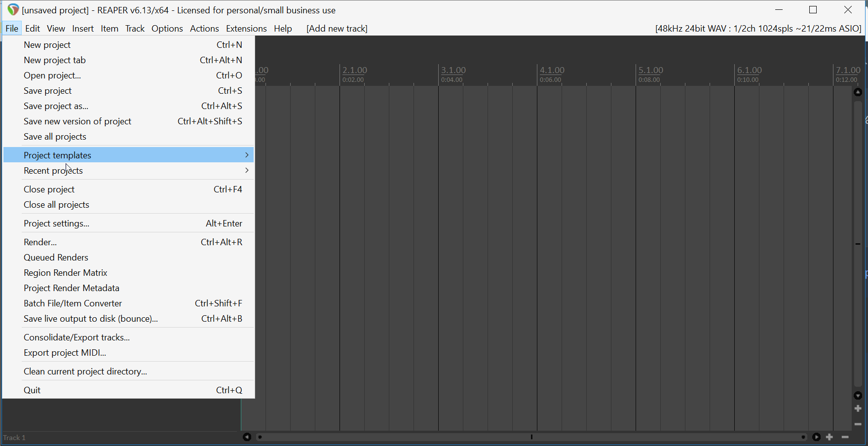Zoom in vertically with the plus icon

point(858,409)
